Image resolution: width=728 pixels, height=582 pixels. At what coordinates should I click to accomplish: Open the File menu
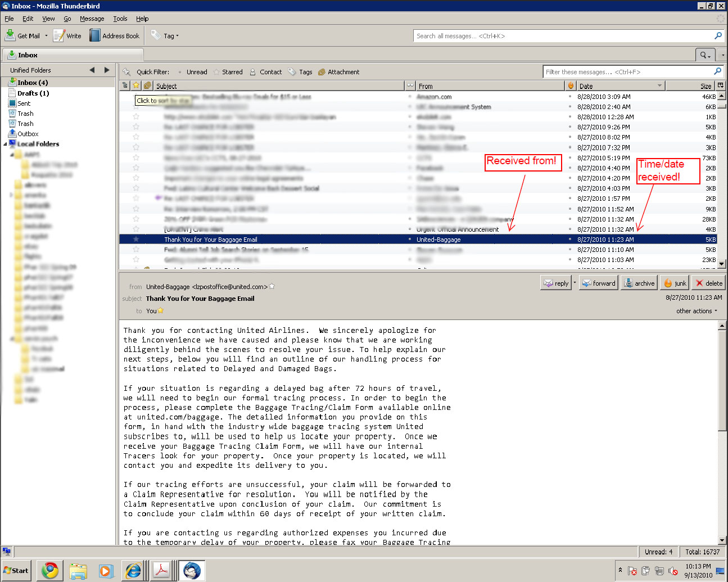coord(9,19)
